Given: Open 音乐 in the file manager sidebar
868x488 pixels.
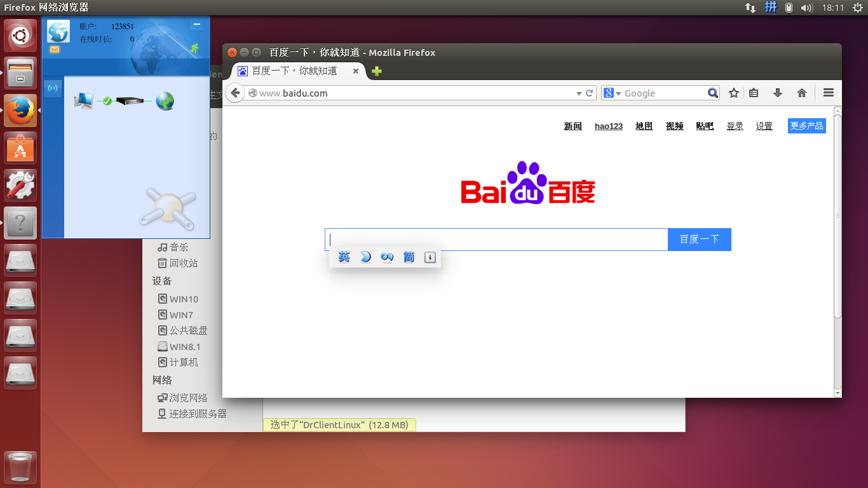Looking at the screenshot, I should pyautogui.click(x=173, y=247).
